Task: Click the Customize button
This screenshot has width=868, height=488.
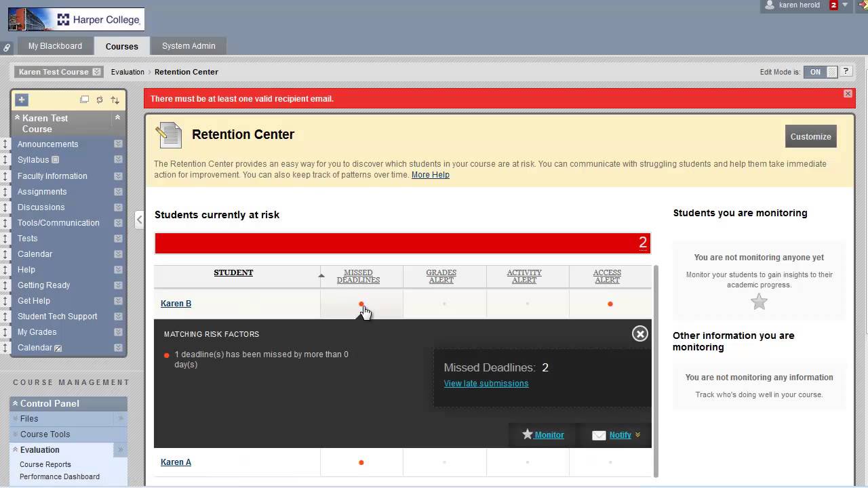Action: tap(810, 136)
